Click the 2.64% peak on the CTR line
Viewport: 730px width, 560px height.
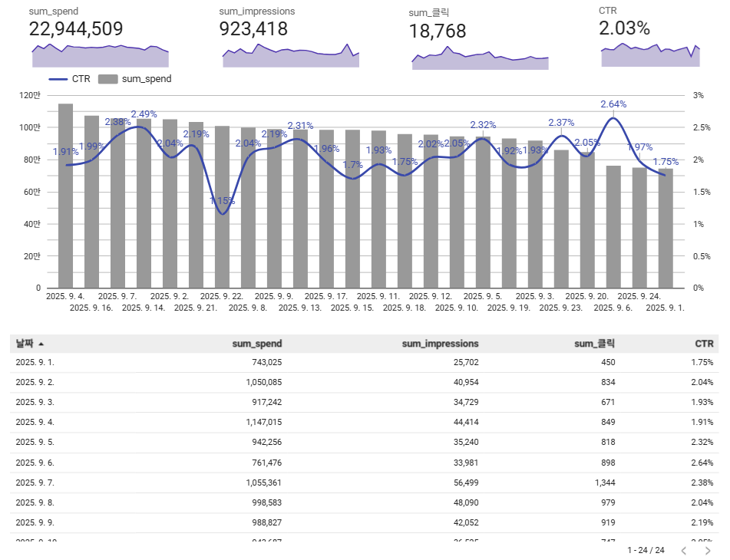click(613, 117)
